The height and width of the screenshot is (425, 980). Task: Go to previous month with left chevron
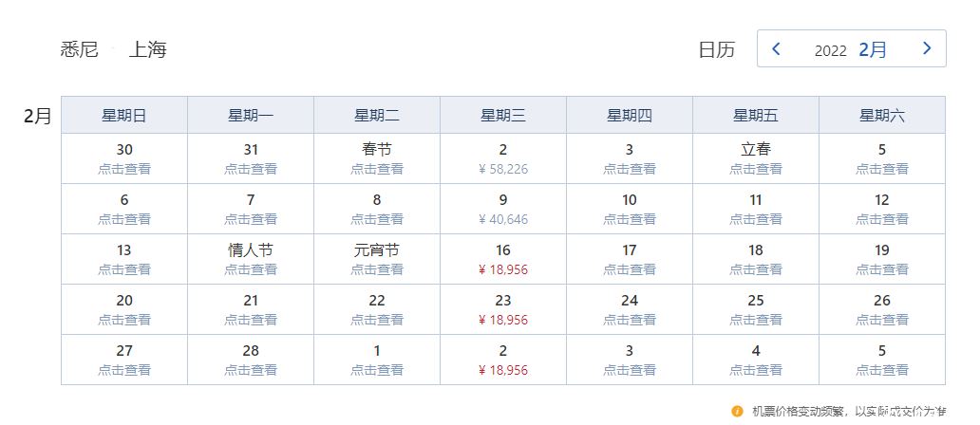[776, 48]
